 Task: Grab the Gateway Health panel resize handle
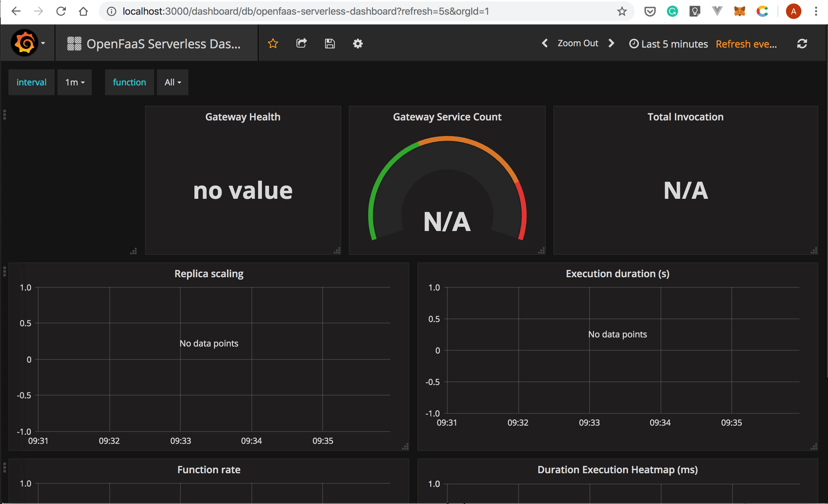[x=337, y=251]
